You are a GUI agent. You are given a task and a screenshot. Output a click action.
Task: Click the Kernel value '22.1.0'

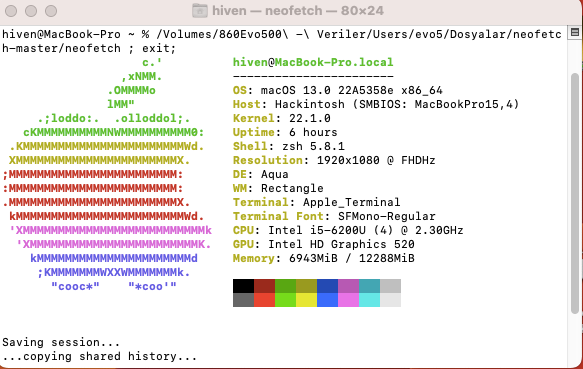point(310,118)
